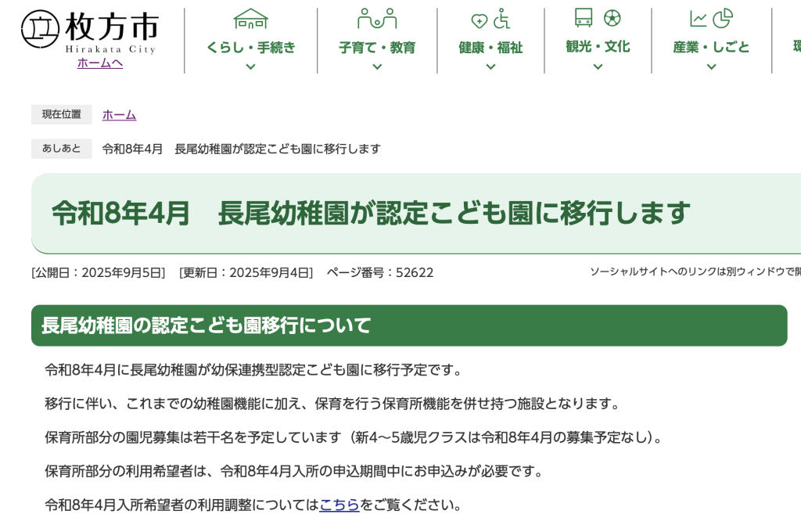Click the pie chart icon above 産業・しごと
Viewport: 801px width, 532px height.
pos(723,18)
